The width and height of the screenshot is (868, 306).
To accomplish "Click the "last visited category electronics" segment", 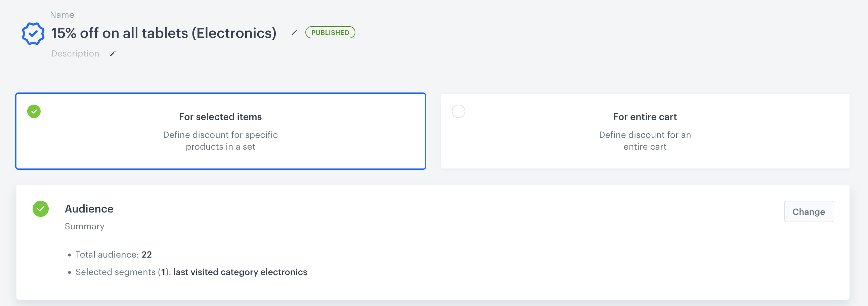I will coord(240,272).
